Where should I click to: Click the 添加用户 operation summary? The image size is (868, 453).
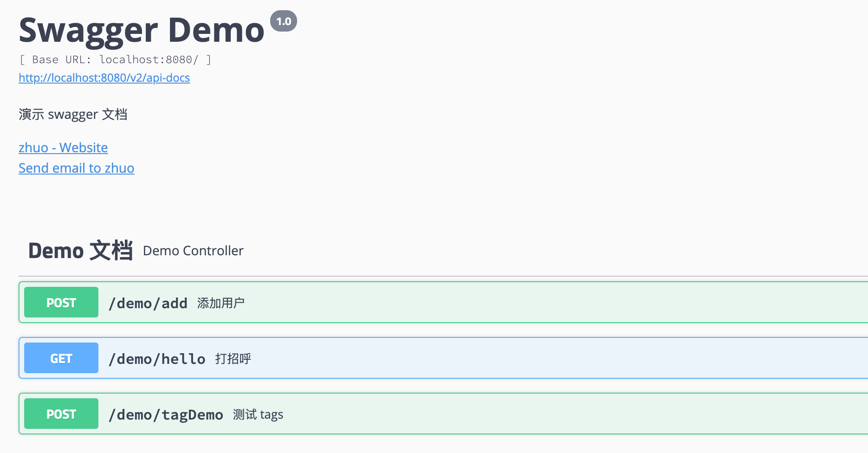tap(221, 303)
